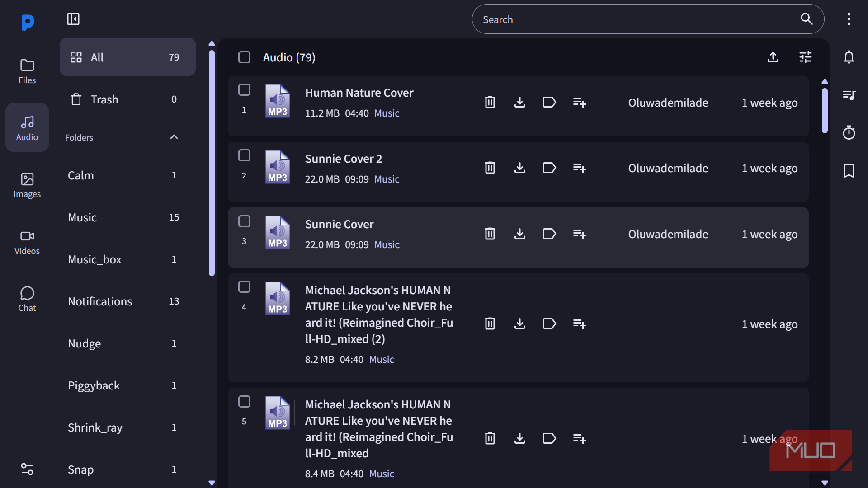This screenshot has height=488, width=868.
Task: Download item 4 Michael Jackson track
Action: click(x=520, y=324)
